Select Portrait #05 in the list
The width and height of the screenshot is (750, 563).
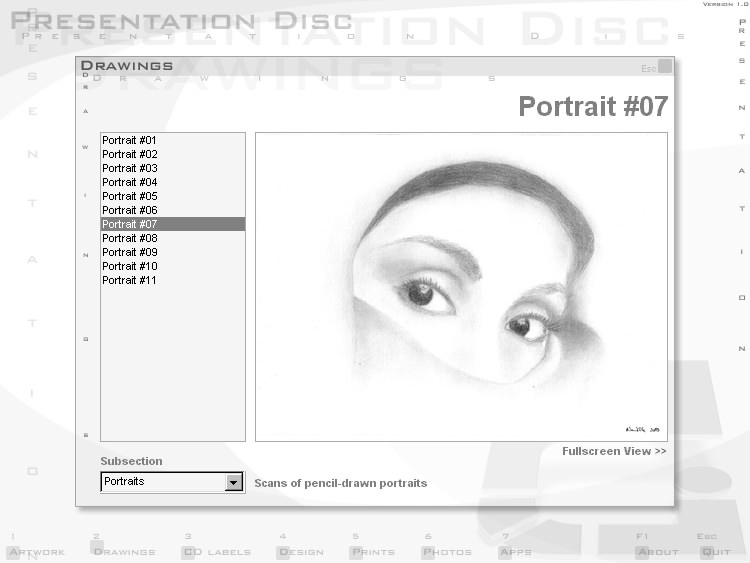(173, 196)
